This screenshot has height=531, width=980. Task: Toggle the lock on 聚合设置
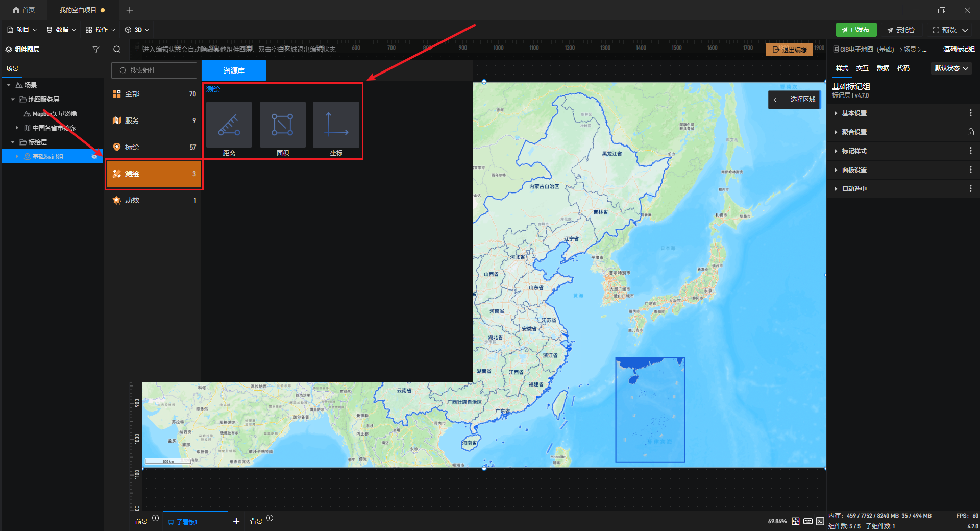point(970,132)
